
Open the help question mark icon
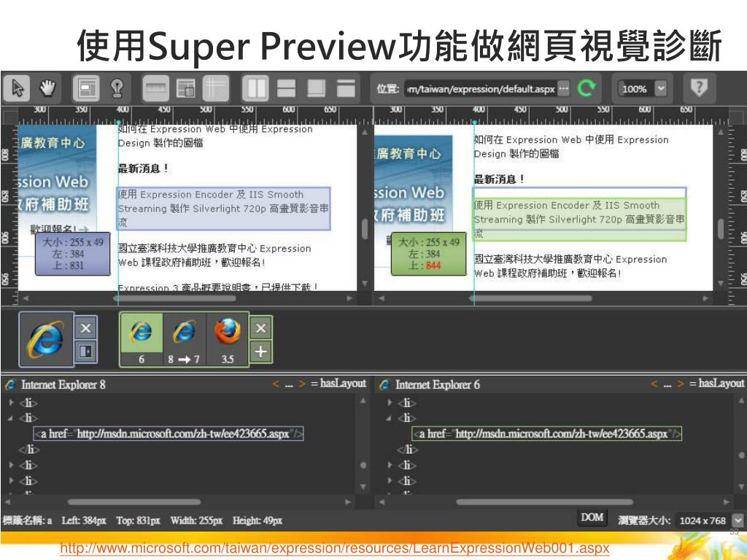click(698, 87)
